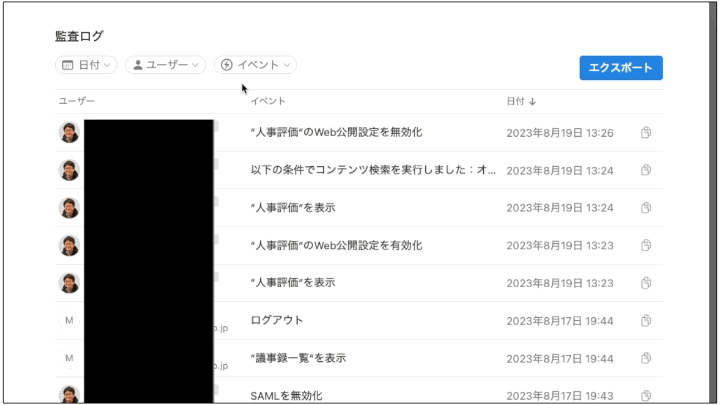Screen dimensions: 720x405
Task: Select the "人事評価"のWeb公開設定を無効化 event text
Action: click(336, 132)
